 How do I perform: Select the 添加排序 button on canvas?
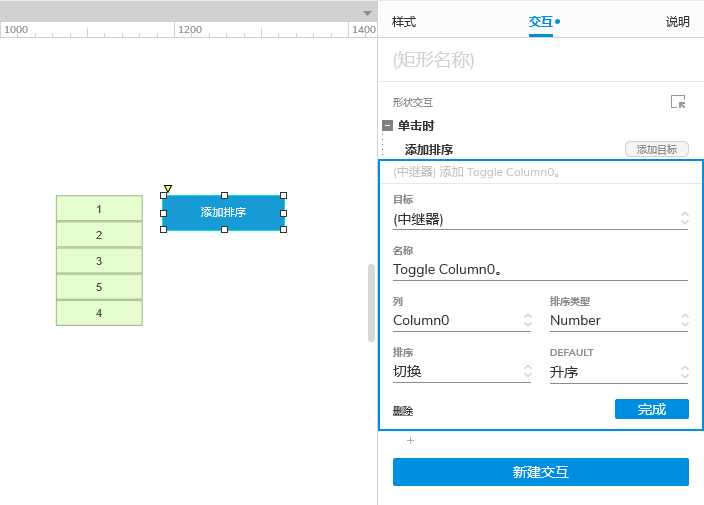223,212
